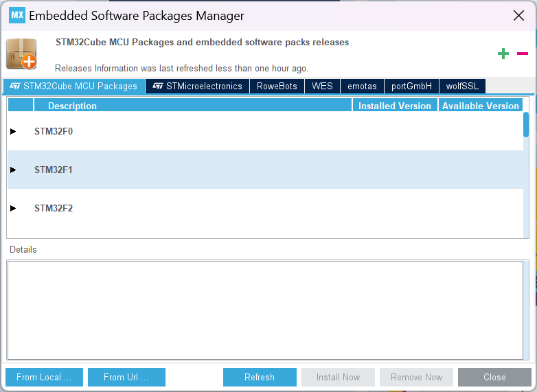Click the From Url button
The height and width of the screenshot is (392, 537).
(126, 378)
